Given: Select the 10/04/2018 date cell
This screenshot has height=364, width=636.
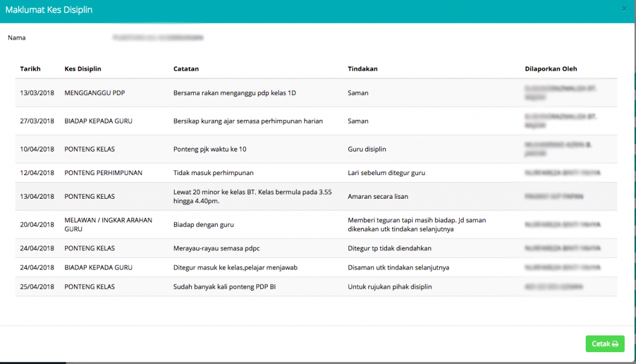Looking at the screenshot, I should (37, 150).
